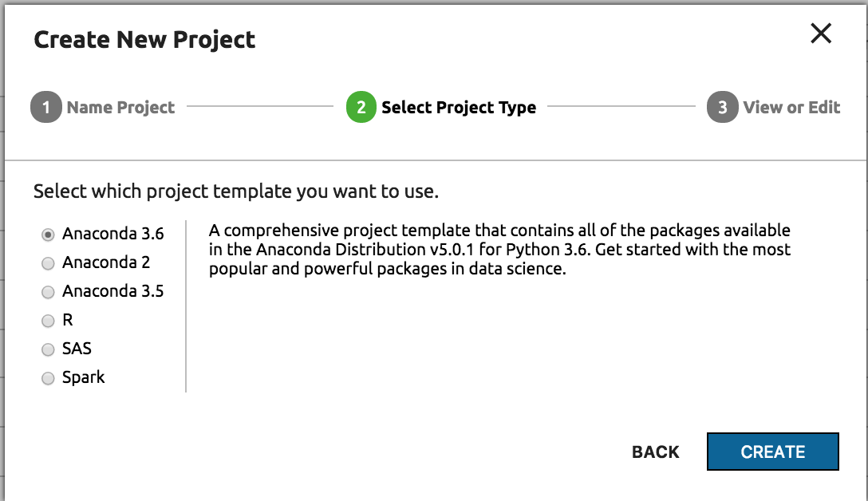Screen dimensions: 868x501
Task: Select the Anaconda 3.6 radio button
Action: coord(48,235)
